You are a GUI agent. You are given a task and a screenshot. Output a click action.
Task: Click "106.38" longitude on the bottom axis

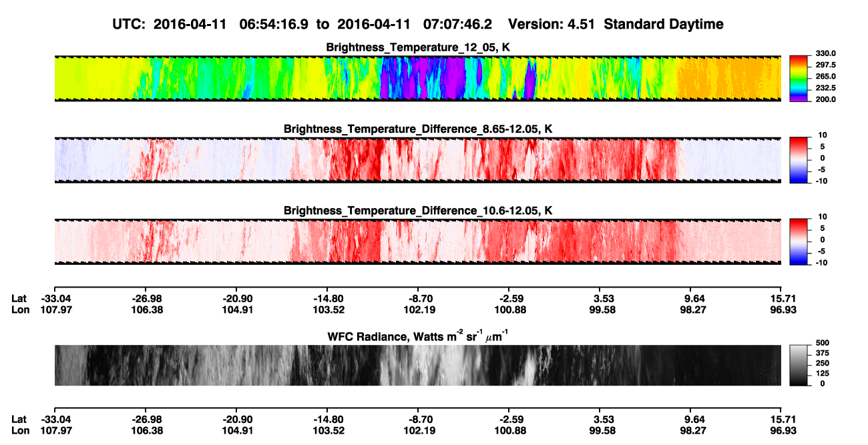tap(146, 430)
